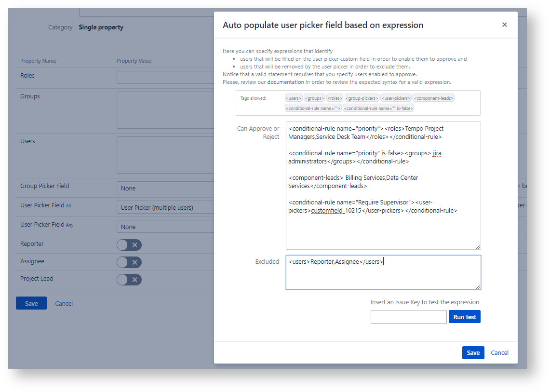Open the documentation link

[x=285, y=82]
